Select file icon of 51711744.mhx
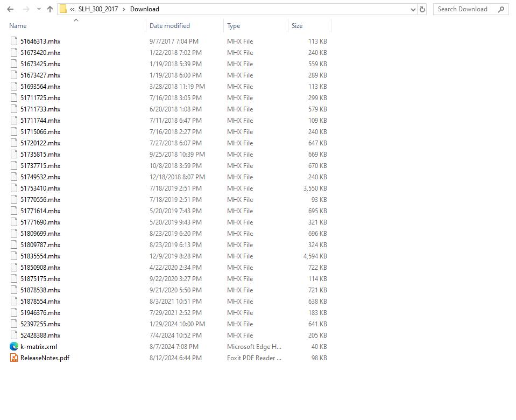 (14, 120)
